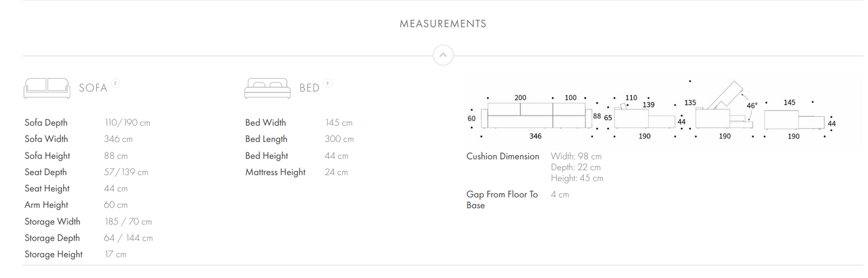Image resolution: width=868 pixels, height=278 pixels.
Task: Collapse the Measurements section with chevron
Action: (443, 55)
